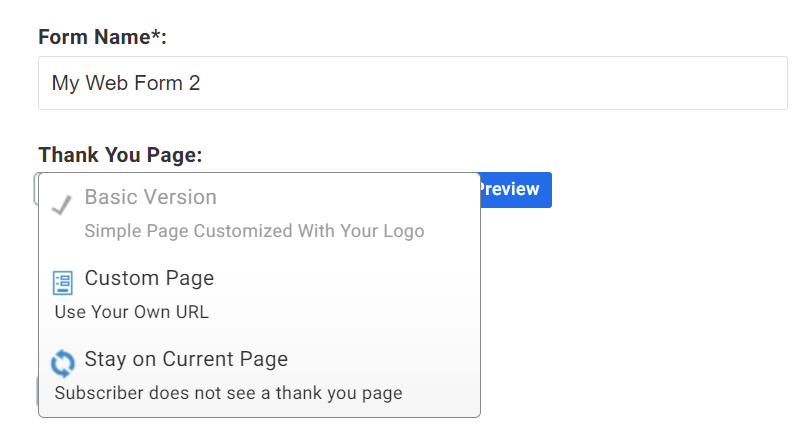The image size is (811, 444).
Task: Click the 'Thank You Page:' label
Action: point(120,155)
